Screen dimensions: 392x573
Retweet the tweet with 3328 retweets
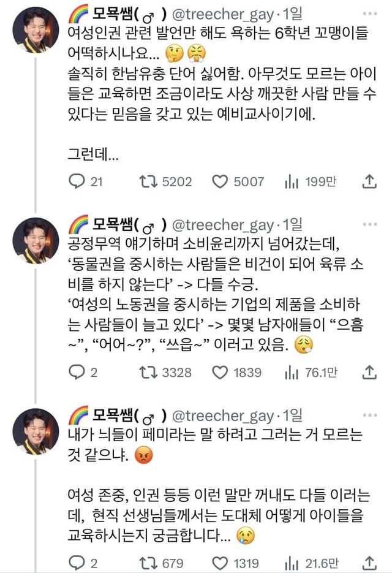(147, 372)
